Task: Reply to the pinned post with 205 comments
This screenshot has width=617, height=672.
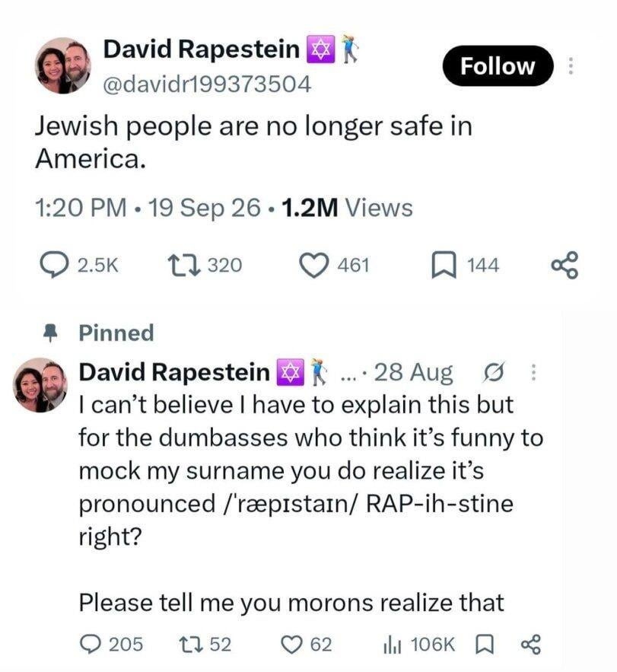Action: [91, 644]
